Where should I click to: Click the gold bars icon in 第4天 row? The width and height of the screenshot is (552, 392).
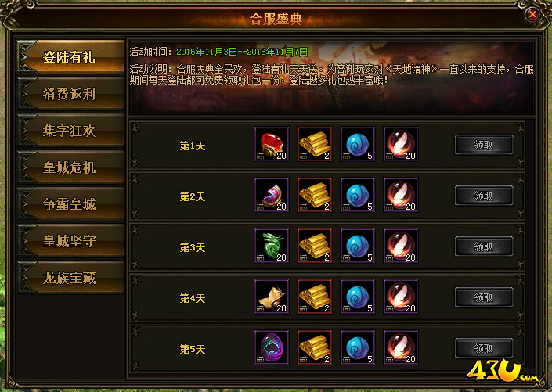(315, 297)
